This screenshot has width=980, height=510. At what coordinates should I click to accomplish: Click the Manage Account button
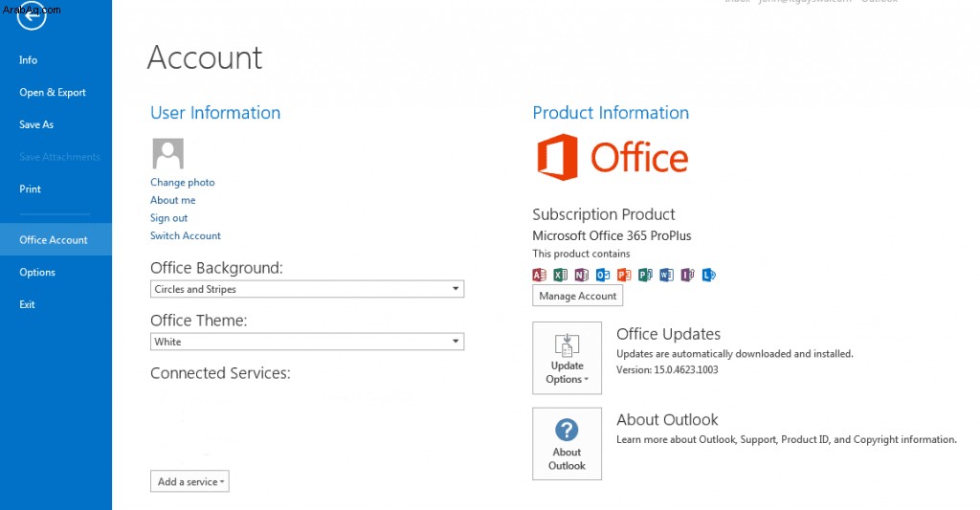pyautogui.click(x=577, y=296)
